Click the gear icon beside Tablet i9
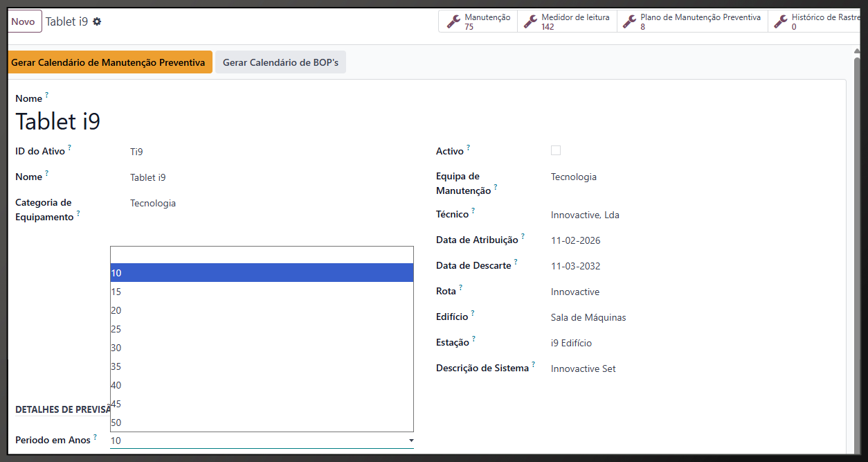868x462 pixels. [x=97, y=21]
